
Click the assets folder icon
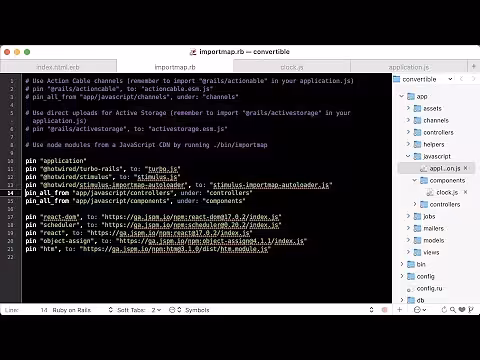pos(417,108)
